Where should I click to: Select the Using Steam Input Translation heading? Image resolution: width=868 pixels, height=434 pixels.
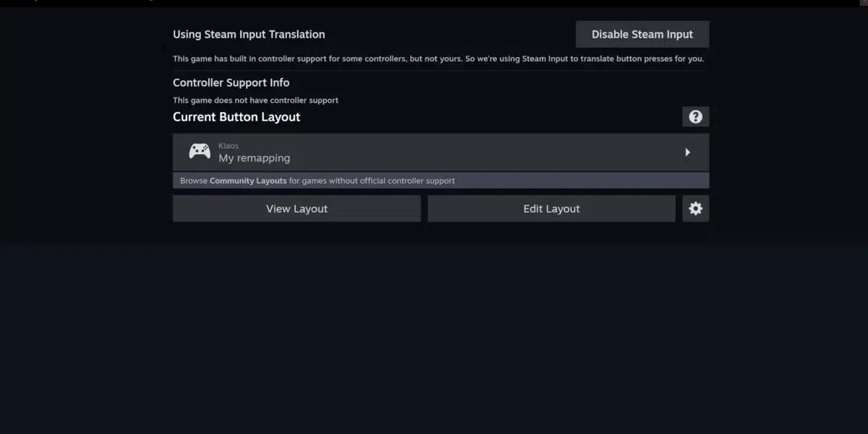point(249,34)
